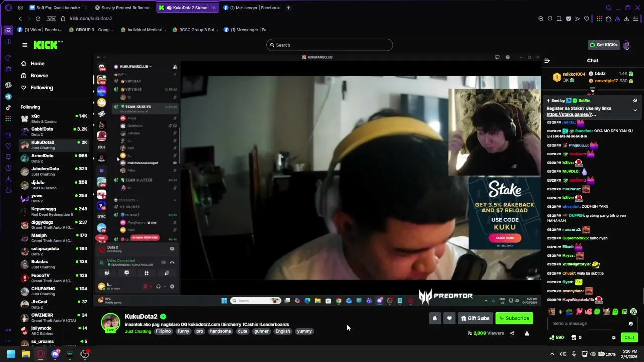This screenshot has height=362, width=644.
Task: Open xQc channel in Following list
Action: pos(53,119)
